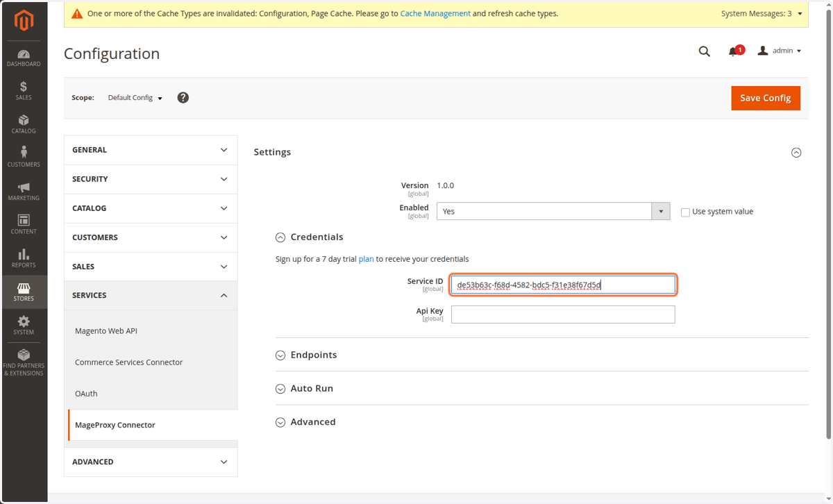Open the Dashboard section in sidebar
Screen dimensions: 833x504
click(x=24, y=58)
